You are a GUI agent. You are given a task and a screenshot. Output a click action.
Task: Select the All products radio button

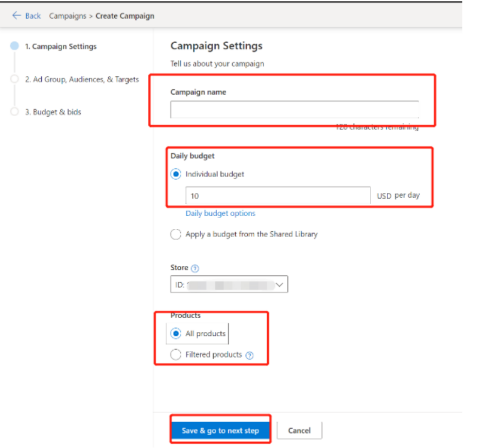click(176, 333)
